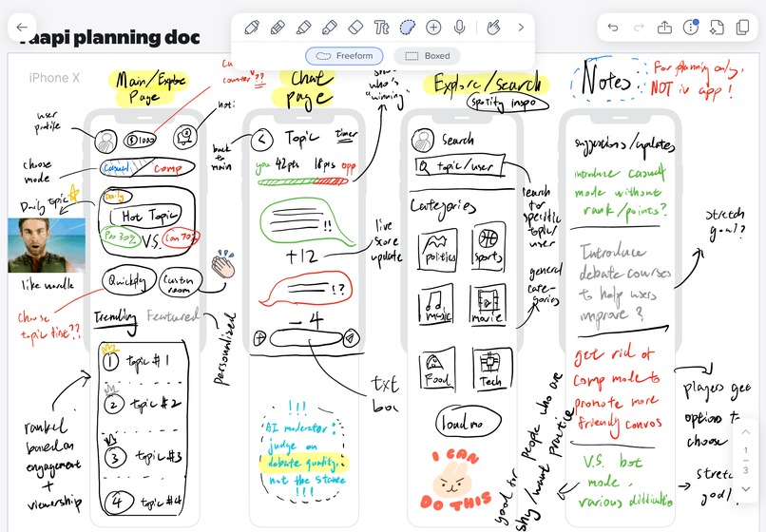
Task: Open the page manager overlapping pages icon
Action: [742, 28]
